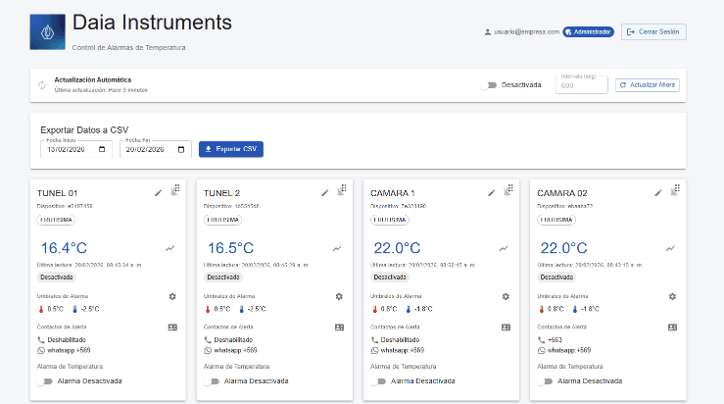Click the drag handle dots on CAMARA 02
Image resolution: width=724 pixels, height=404 pixels.
click(x=677, y=187)
